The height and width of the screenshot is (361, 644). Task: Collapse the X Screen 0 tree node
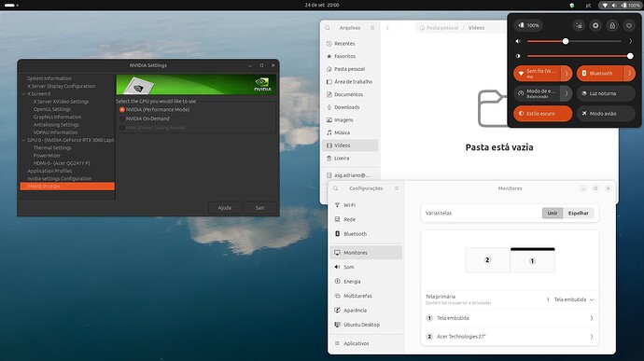coord(23,94)
